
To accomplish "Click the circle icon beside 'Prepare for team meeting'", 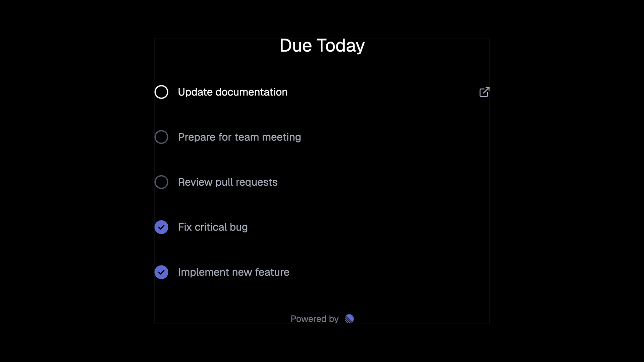I will pos(161,137).
